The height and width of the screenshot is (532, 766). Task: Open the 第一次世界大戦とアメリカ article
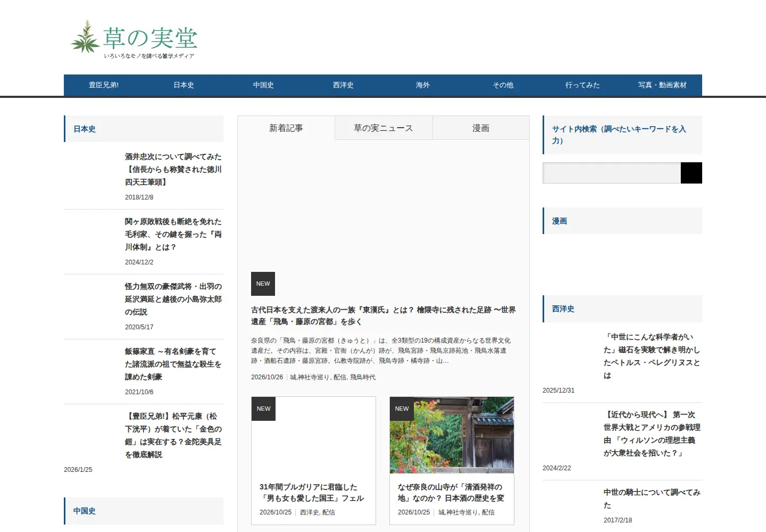tap(652, 434)
